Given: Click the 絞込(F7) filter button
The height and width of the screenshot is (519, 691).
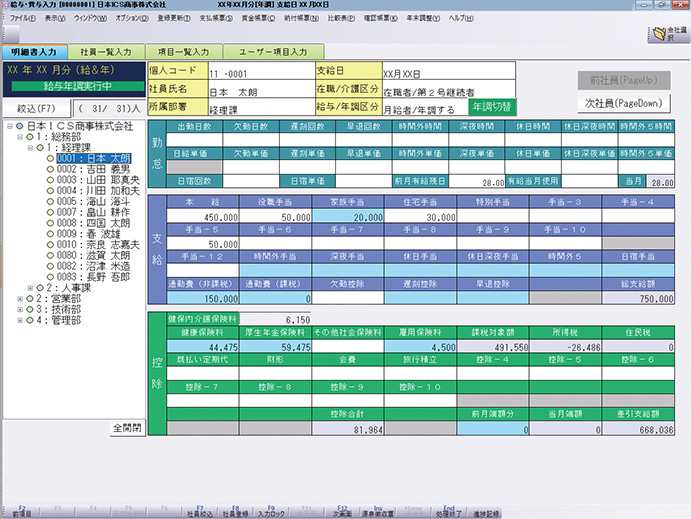Looking at the screenshot, I should point(35,108).
